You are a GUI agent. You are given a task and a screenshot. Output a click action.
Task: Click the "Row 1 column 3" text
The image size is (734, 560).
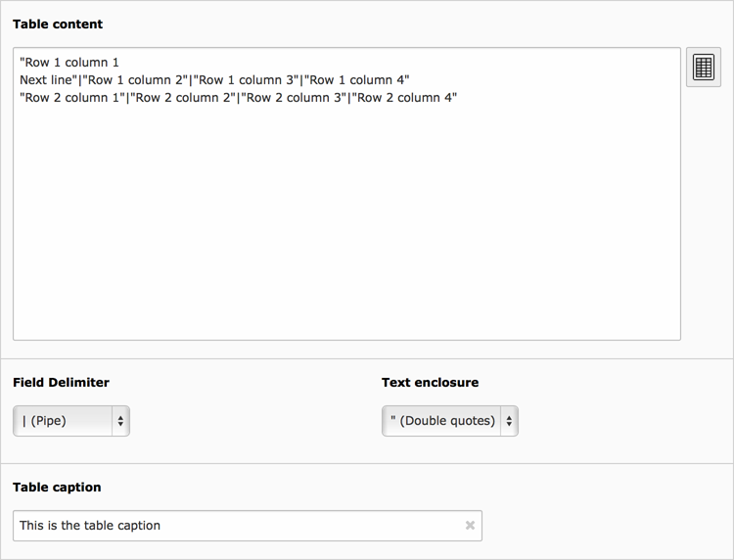click(x=249, y=80)
